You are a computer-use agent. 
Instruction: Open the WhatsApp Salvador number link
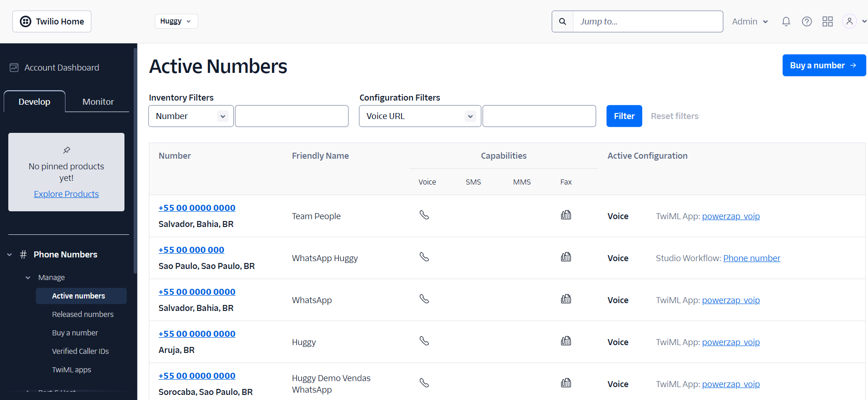click(x=197, y=292)
